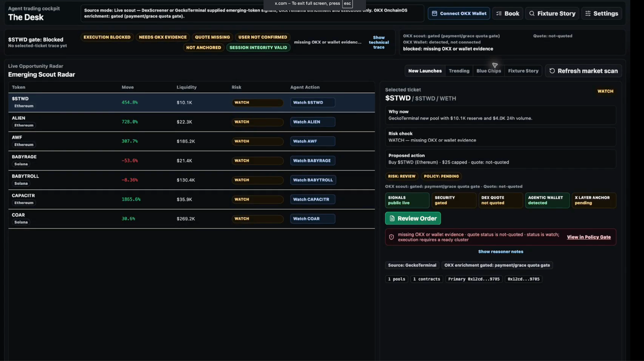Click Watch COAR action button
Viewport: 644px width, 361px height.
[x=313, y=219]
